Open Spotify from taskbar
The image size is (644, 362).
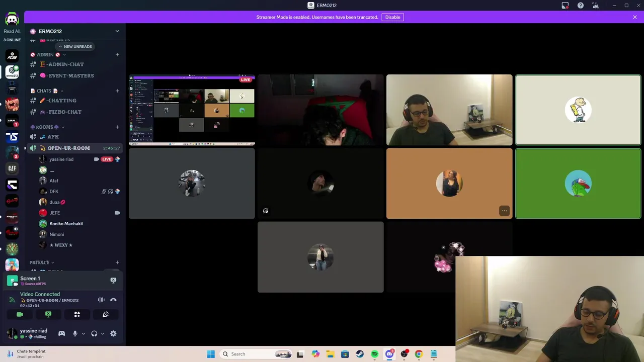coord(375,354)
